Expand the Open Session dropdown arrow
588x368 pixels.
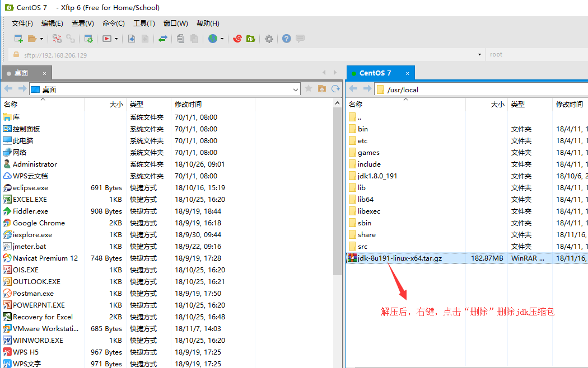click(41, 39)
